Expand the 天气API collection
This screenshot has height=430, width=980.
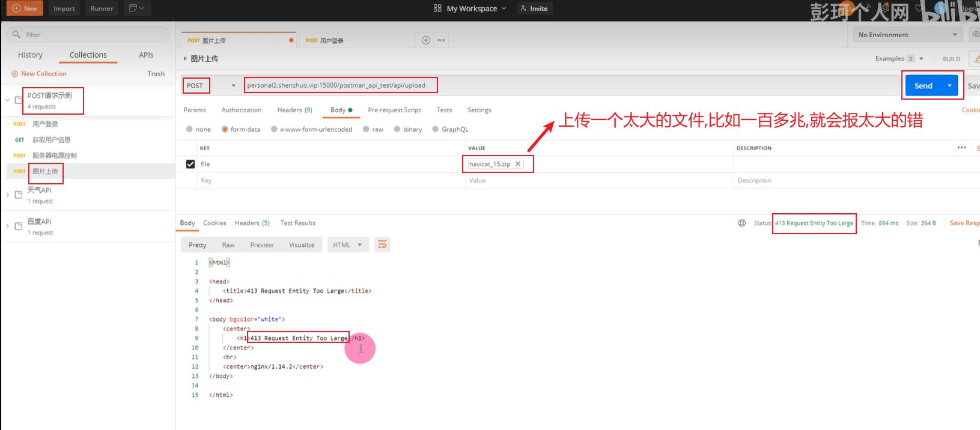(7, 195)
